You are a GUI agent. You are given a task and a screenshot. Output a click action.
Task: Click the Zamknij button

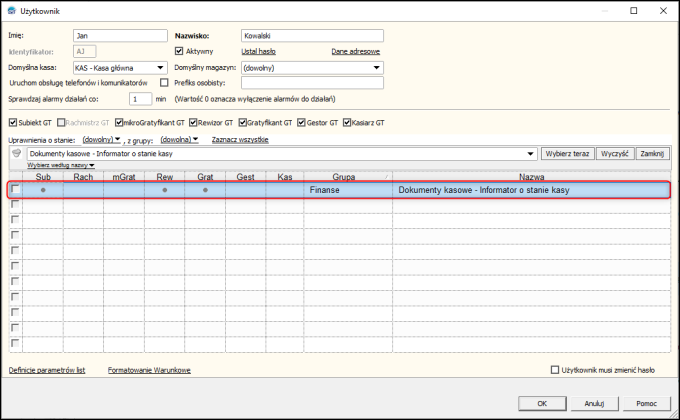652,154
